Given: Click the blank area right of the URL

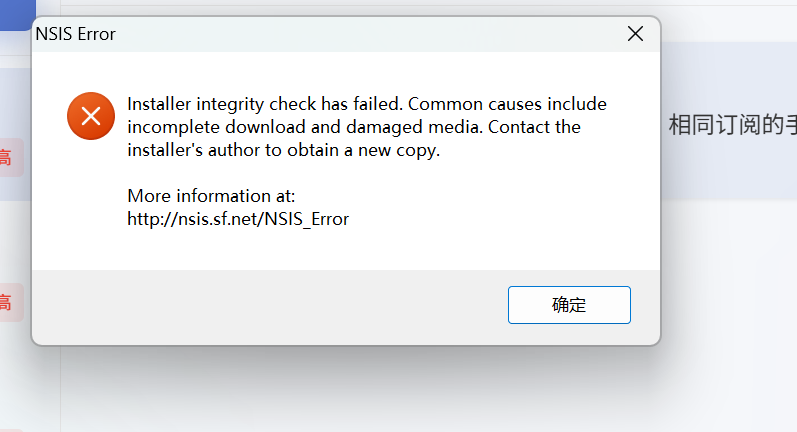Looking at the screenshot, I should [x=500, y=219].
